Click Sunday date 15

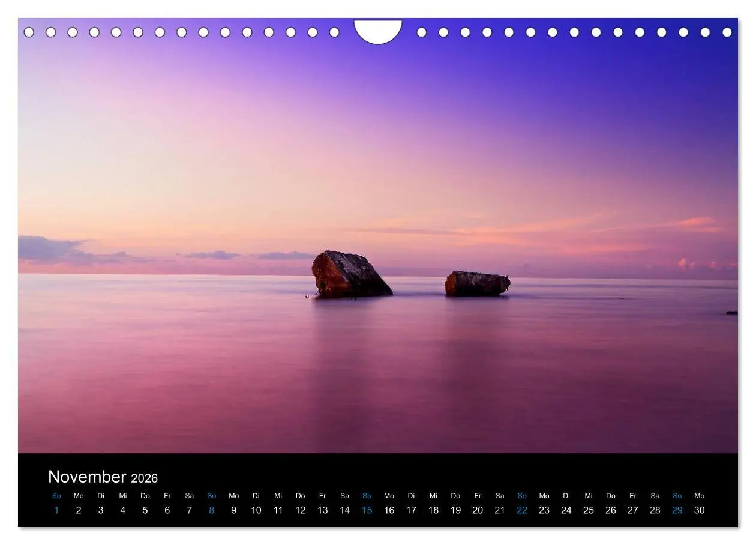click(367, 510)
